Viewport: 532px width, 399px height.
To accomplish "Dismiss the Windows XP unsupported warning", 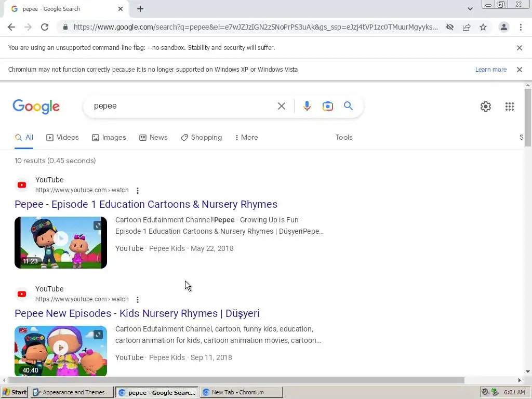I will point(520,70).
